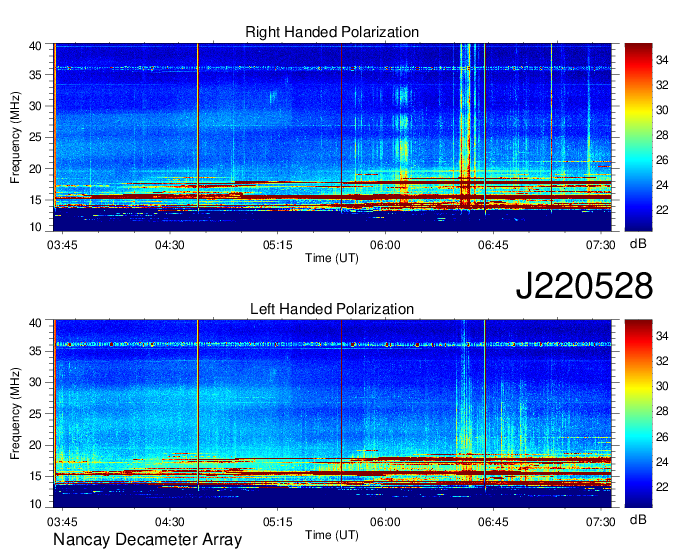
Task: Click the 22 dB label on top colorbar
Action: point(662,210)
